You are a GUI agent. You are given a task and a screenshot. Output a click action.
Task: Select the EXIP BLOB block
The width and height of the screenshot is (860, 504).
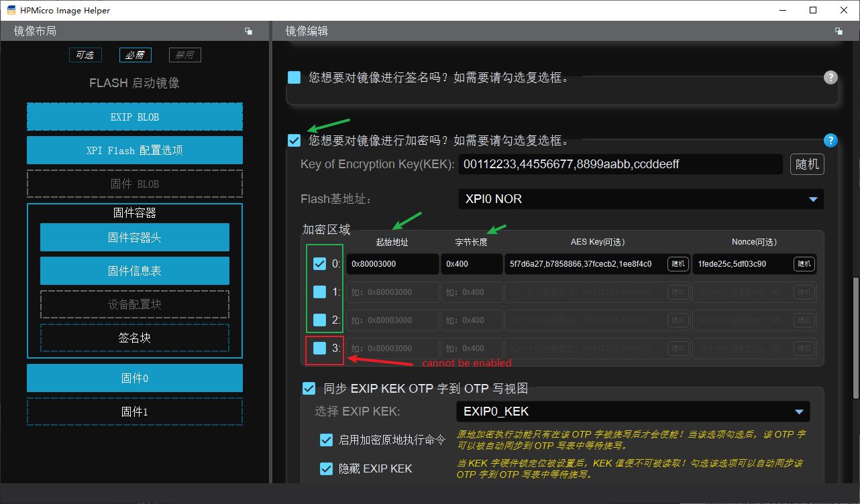(135, 117)
